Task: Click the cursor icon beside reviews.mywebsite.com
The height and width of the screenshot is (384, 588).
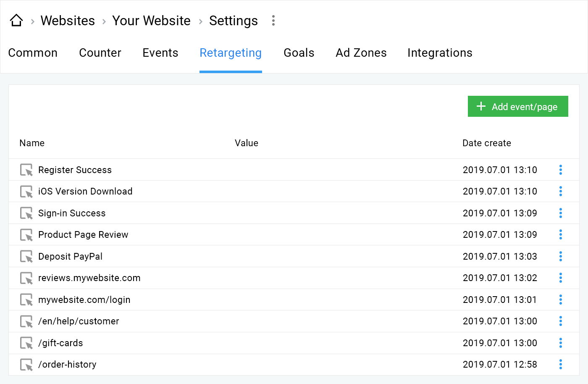Action: (x=26, y=278)
